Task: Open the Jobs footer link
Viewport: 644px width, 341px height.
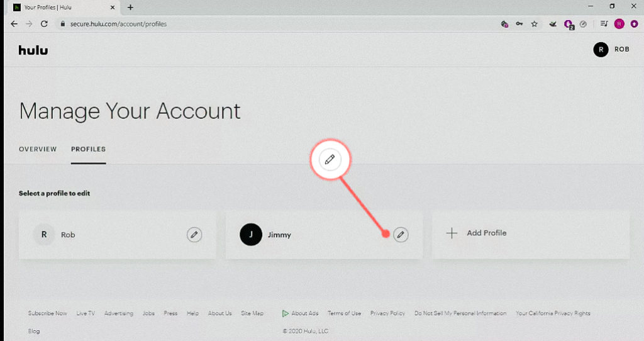Action: pos(148,313)
